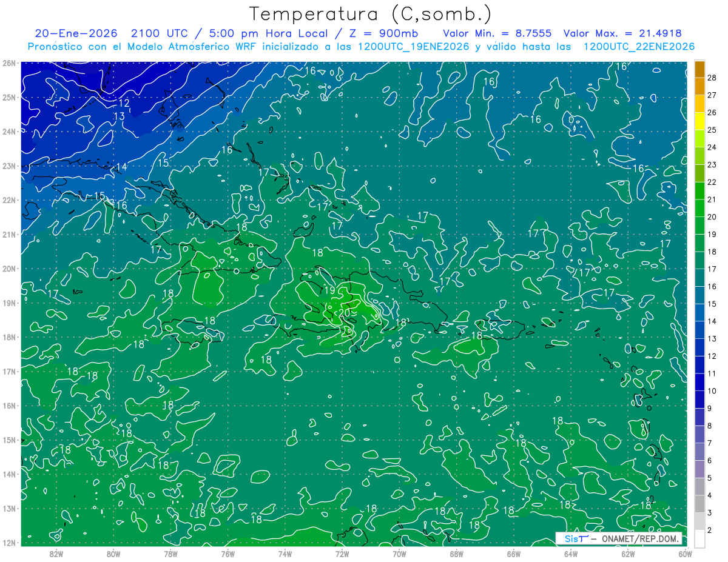Viewport: 728px width, 562px height.
Task: Click the "21" label on the color scale
Action: tap(712, 199)
